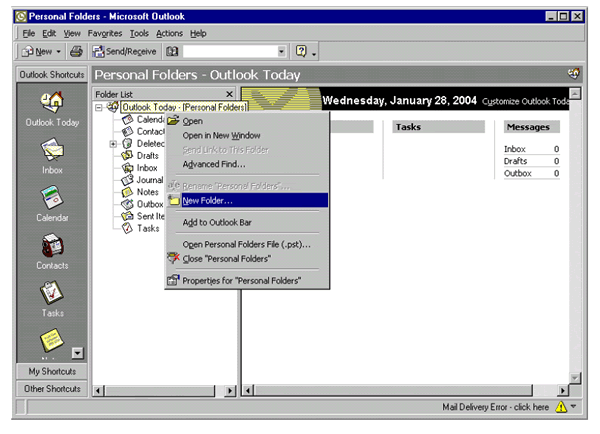Open the Find a Contact dropdown arrow

(x=281, y=51)
